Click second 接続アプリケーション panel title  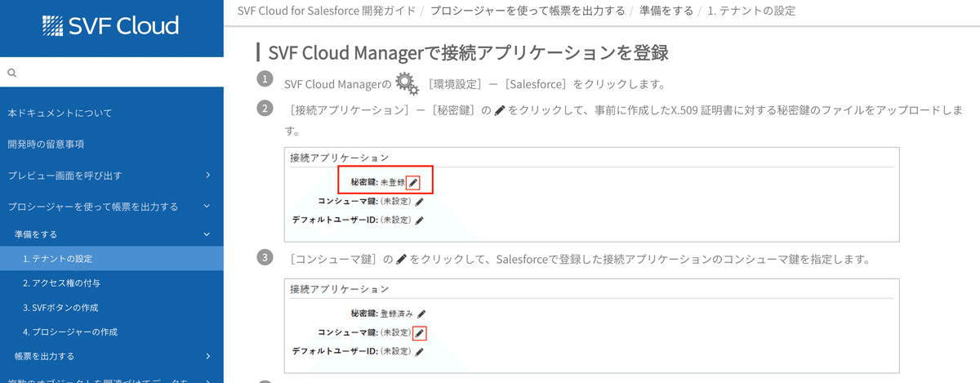click(x=340, y=289)
